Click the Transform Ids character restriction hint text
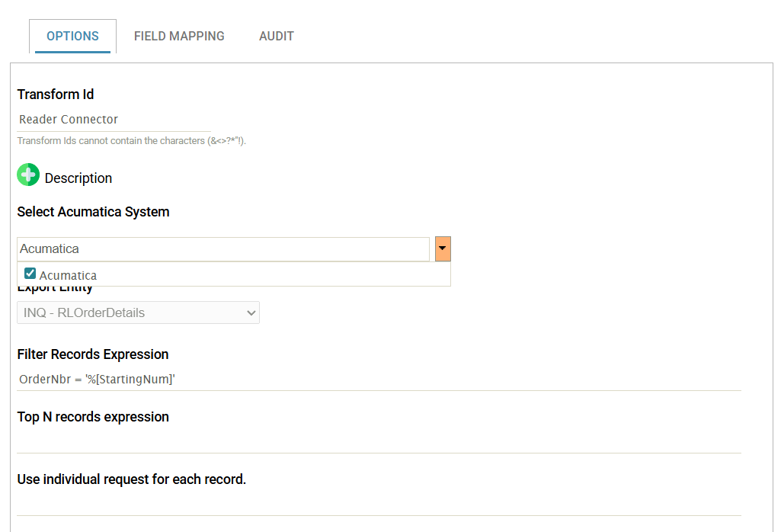Screen dimensions: 781x532 131,141
